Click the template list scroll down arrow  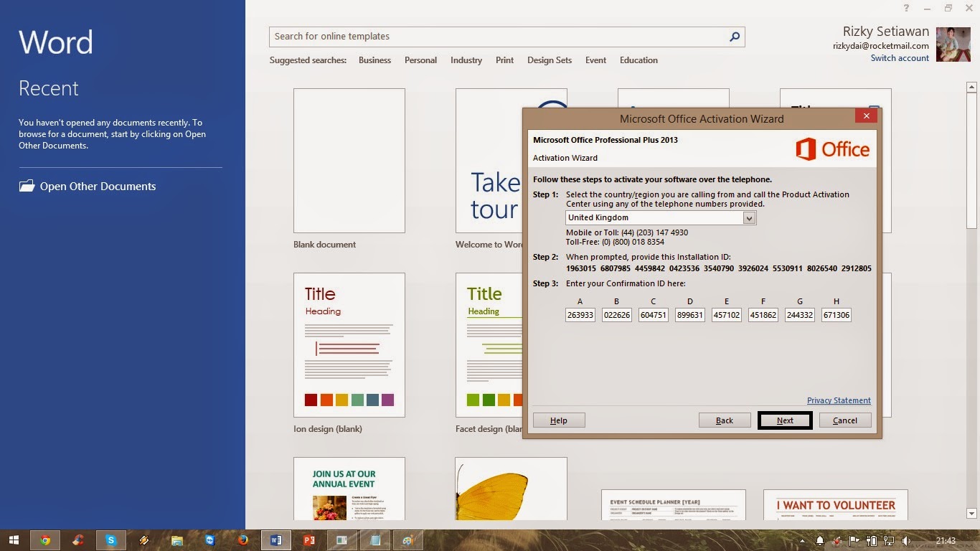click(972, 513)
